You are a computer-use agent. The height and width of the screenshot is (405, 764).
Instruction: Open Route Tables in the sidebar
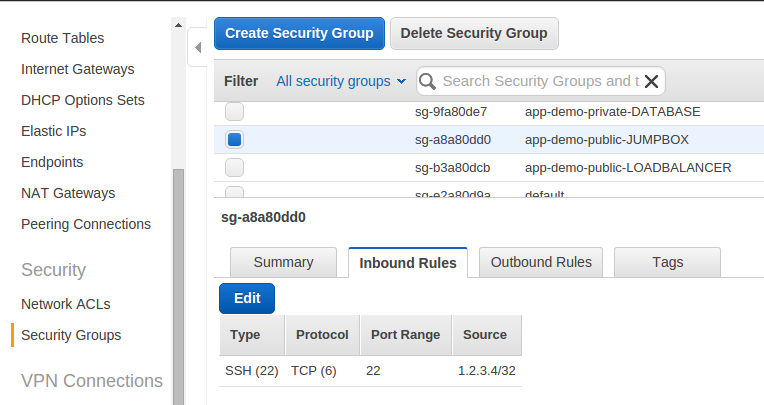click(63, 38)
